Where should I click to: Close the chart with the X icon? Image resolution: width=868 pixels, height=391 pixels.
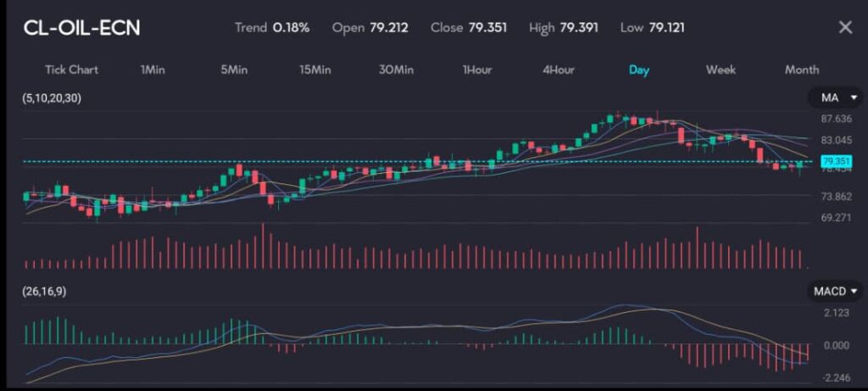tap(844, 27)
